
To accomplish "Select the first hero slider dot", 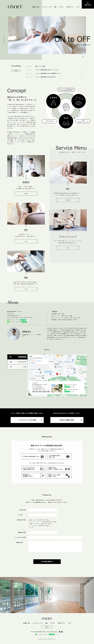I will [83, 57].
